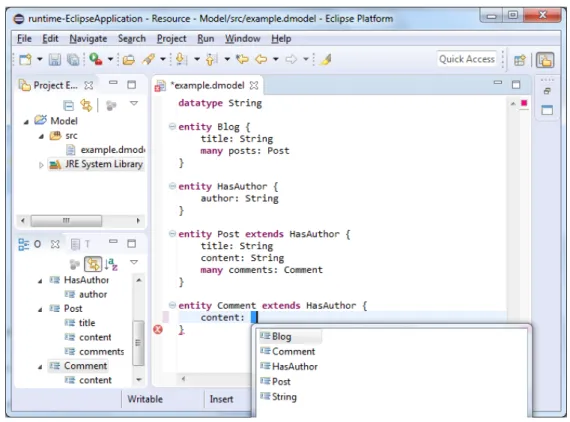Toggle Link with Editor in Project Explorer
This screenshot has width=570, height=422.
pyautogui.click(x=86, y=105)
